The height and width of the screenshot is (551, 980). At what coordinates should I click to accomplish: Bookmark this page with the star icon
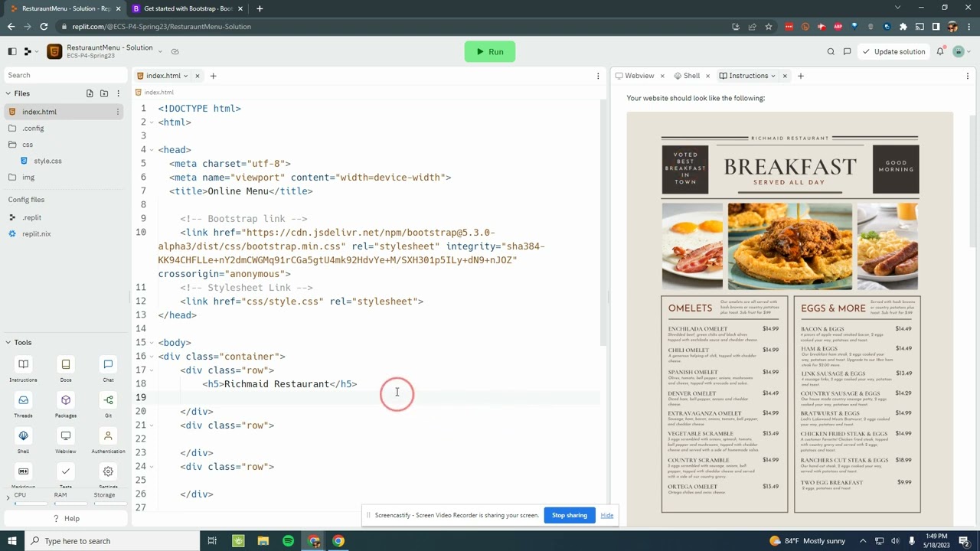pyautogui.click(x=769, y=27)
